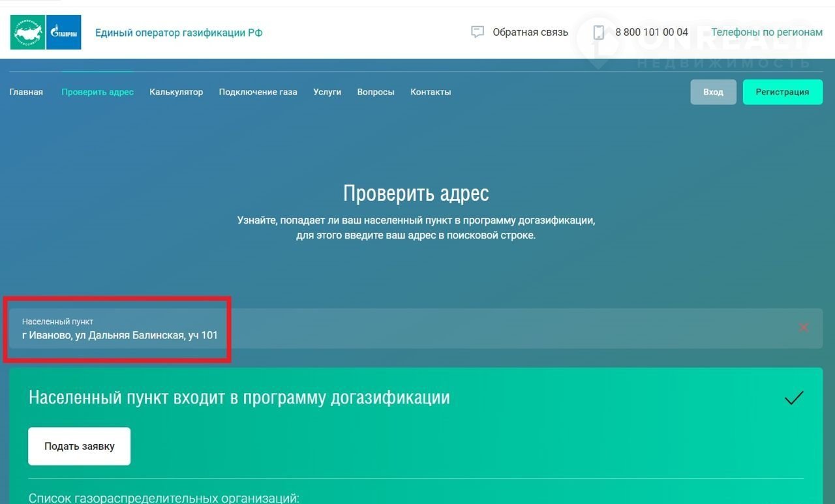This screenshot has width=835, height=504.
Task: Click phone number 8 800 101 00 04
Action: click(x=651, y=32)
